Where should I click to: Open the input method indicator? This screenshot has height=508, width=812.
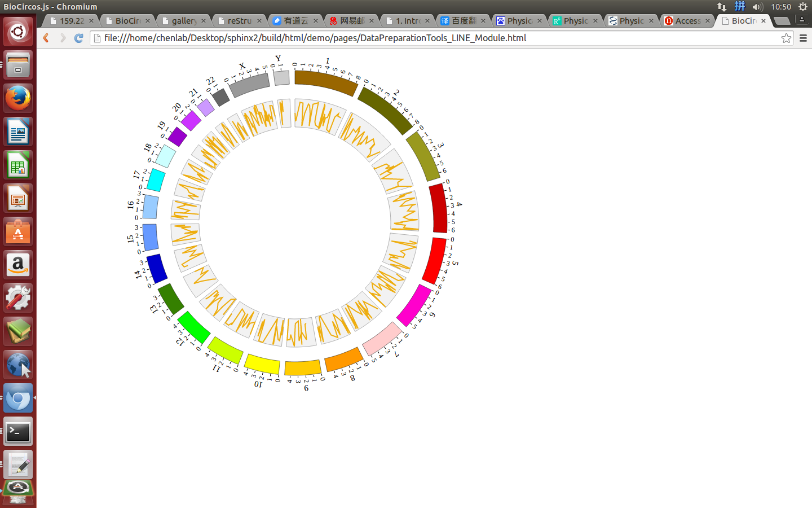pos(740,7)
